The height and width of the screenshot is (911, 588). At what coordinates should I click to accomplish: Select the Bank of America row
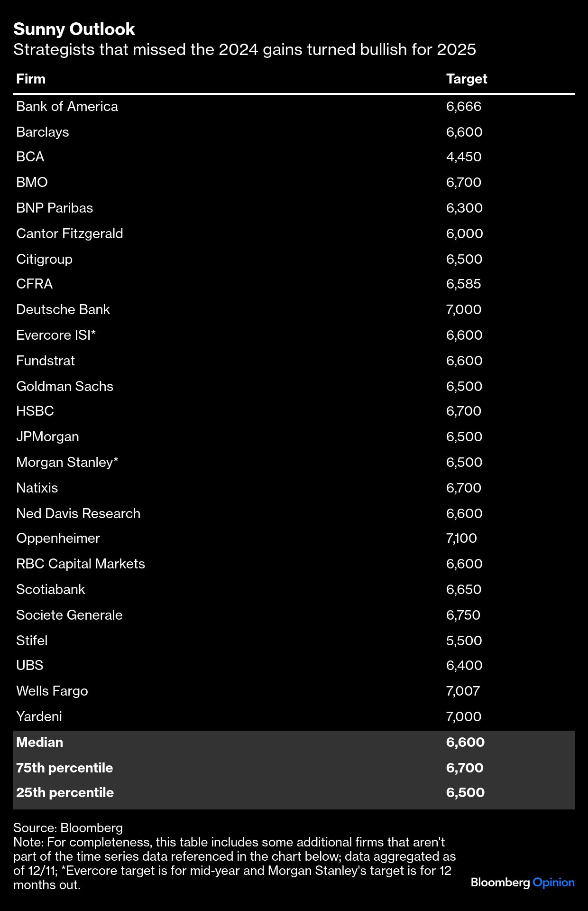67,106
